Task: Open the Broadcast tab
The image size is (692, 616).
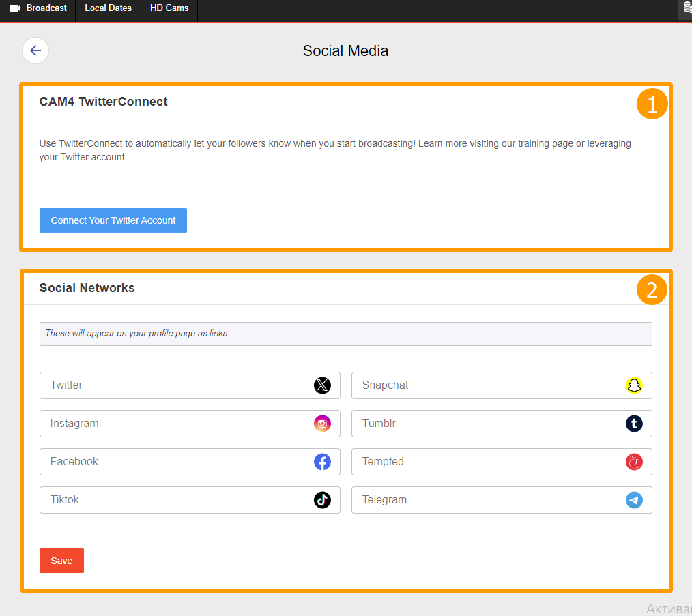Action: pos(38,8)
